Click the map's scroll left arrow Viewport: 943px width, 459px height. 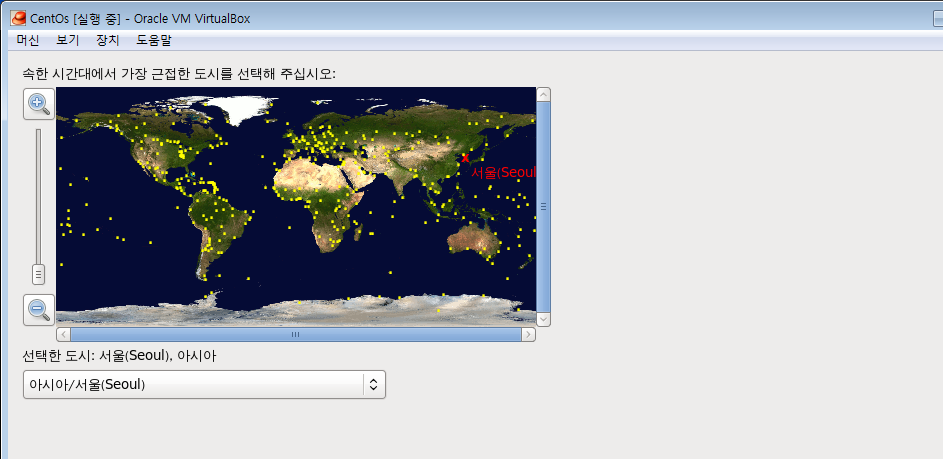pyautogui.click(x=63, y=334)
